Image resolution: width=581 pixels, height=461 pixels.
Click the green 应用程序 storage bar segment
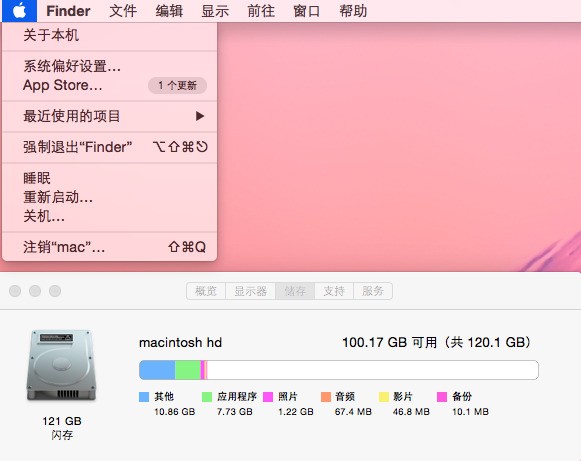[x=187, y=370]
